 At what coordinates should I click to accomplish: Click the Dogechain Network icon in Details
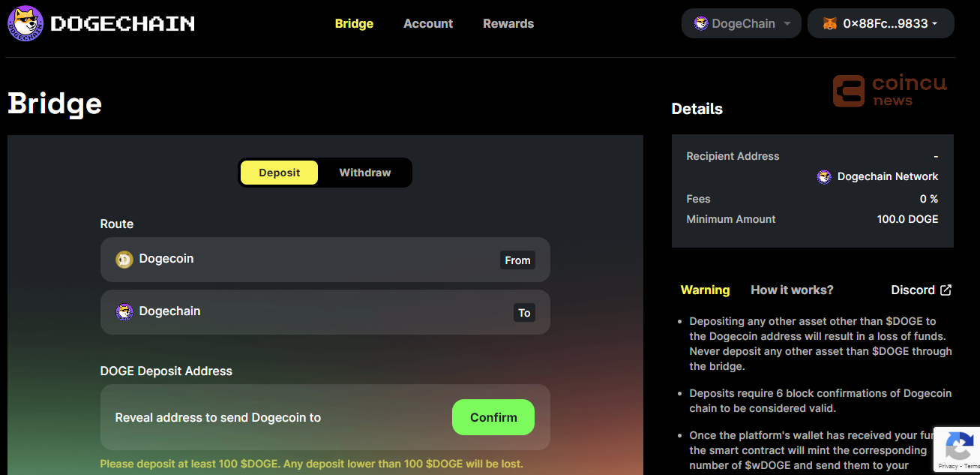pyautogui.click(x=824, y=177)
